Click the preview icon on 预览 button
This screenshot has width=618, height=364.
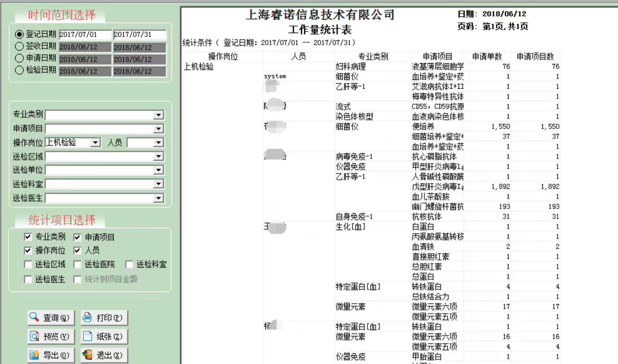point(34,336)
